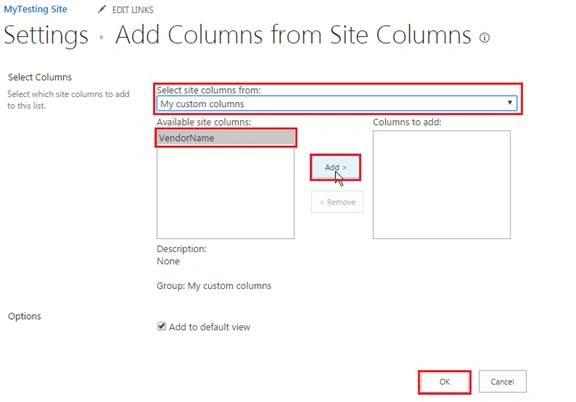Click inside the Columns to add listbox

pos(442,184)
